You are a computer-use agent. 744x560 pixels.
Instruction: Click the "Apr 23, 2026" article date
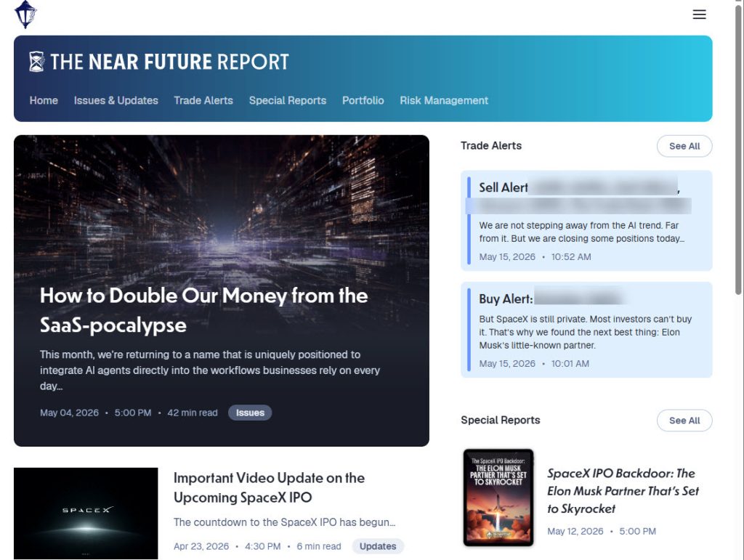click(201, 546)
